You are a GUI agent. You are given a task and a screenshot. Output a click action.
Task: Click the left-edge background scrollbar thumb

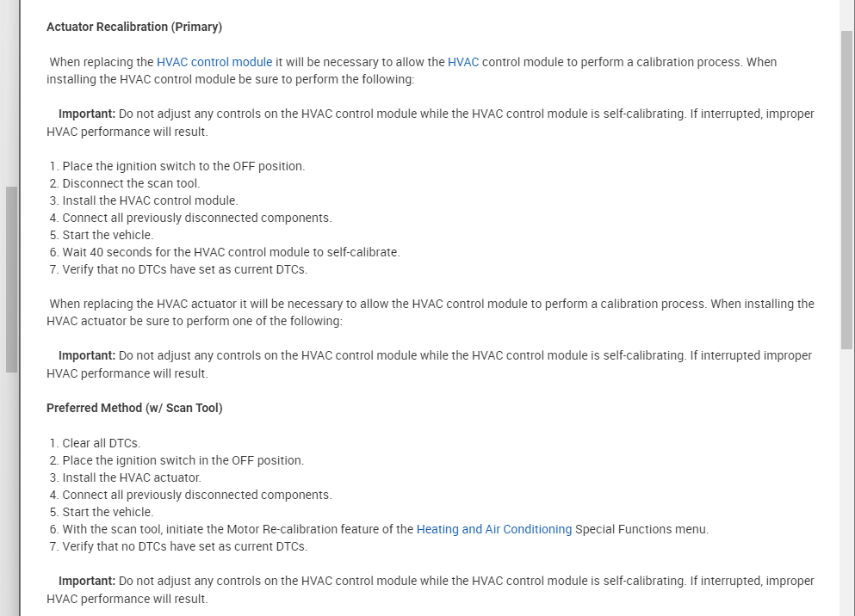[x=11, y=280]
